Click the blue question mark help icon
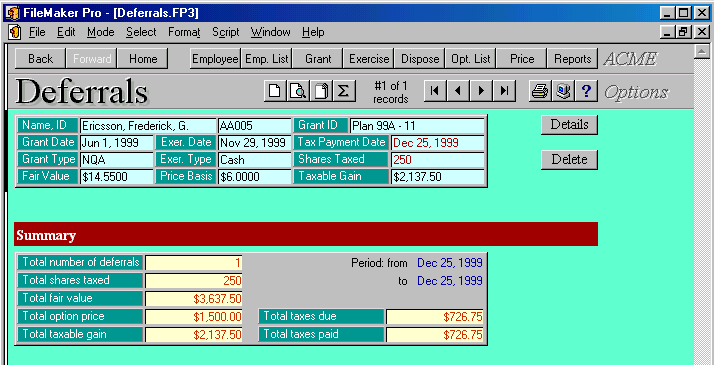The width and height of the screenshot is (714, 365). tap(586, 91)
